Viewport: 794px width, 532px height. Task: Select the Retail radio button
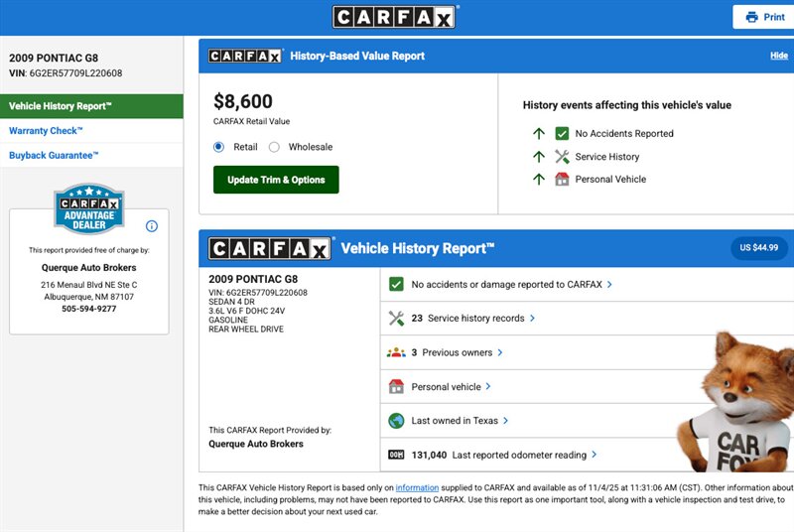[219, 147]
